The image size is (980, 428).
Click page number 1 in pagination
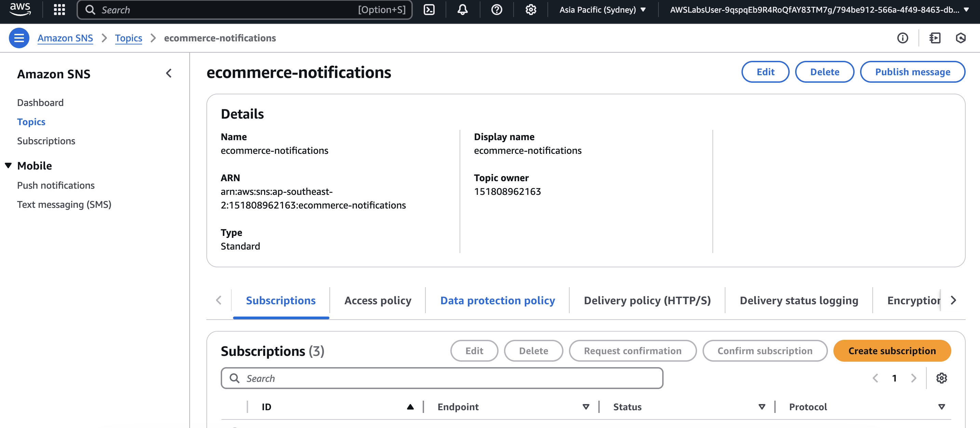click(x=894, y=378)
